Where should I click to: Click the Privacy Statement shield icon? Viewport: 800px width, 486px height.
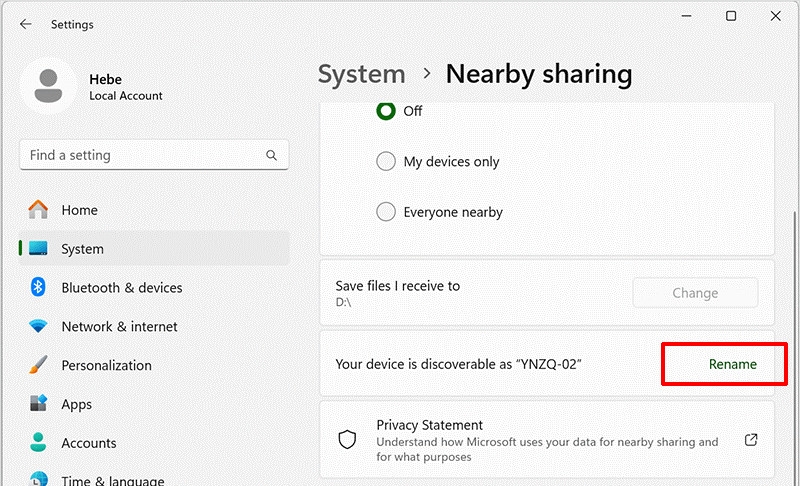tap(347, 440)
